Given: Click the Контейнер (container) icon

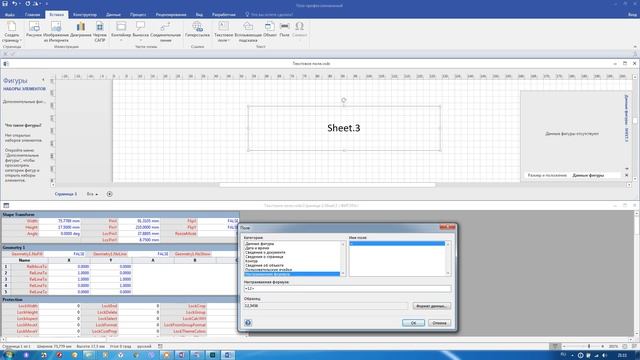Looking at the screenshot, I should click(121, 27).
